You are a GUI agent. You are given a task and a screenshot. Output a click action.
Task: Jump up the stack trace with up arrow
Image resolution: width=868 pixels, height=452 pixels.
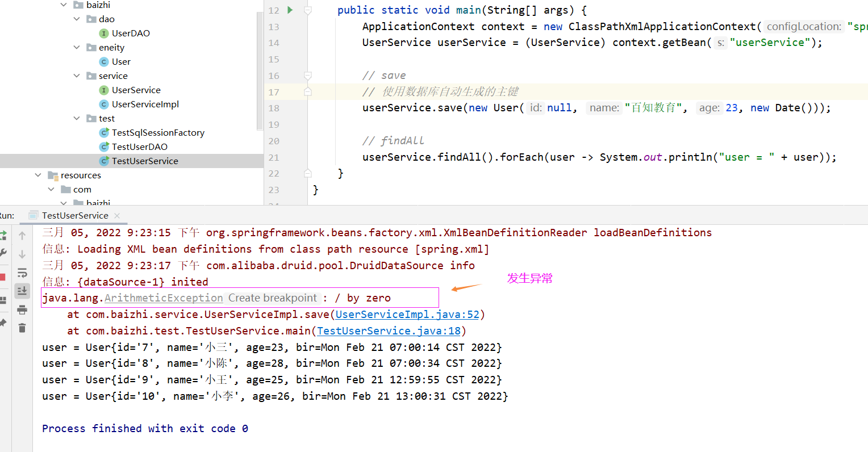click(x=22, y=235)
